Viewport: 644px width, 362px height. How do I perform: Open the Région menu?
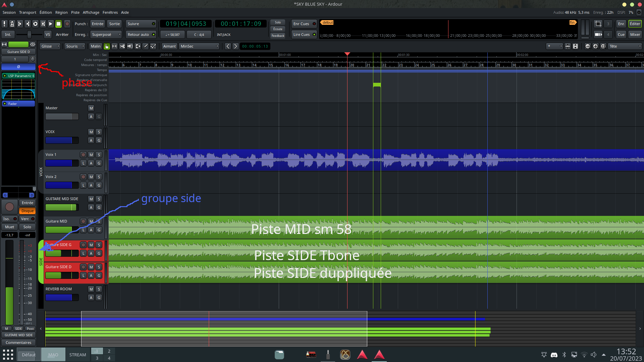(61, 12)
